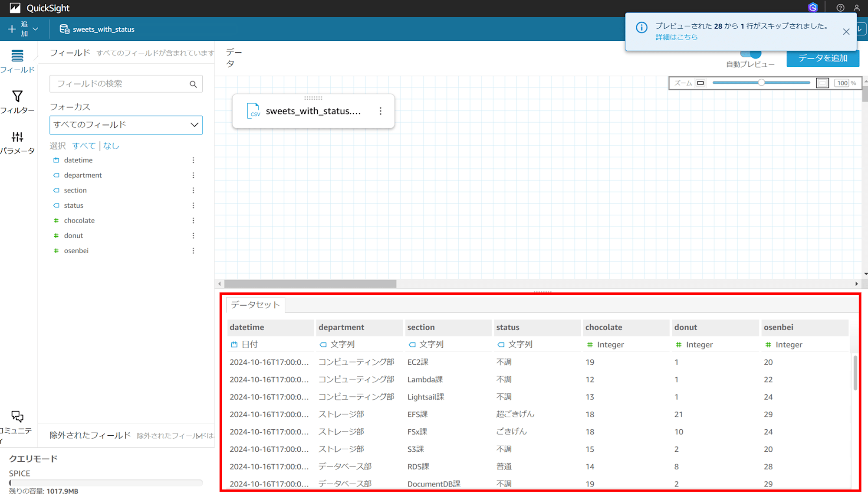Click the field search input box
Image resolution: width=868 pixels, height=496 pixels.
[x=126, y=84]
